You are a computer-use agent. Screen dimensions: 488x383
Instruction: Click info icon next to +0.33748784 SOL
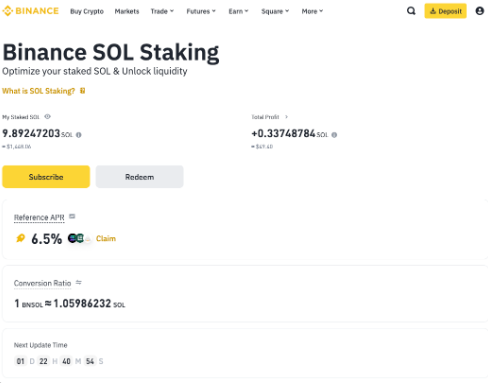point(334,135)
